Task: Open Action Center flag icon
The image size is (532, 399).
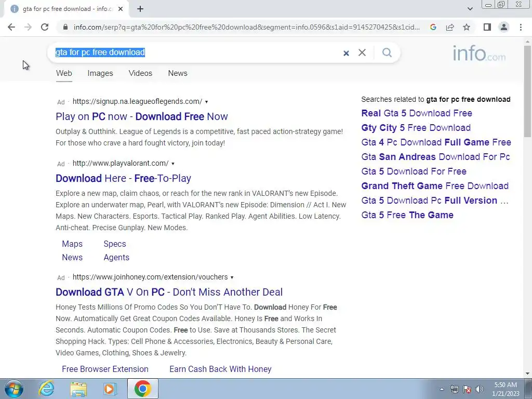Action: tap(467, 389)
